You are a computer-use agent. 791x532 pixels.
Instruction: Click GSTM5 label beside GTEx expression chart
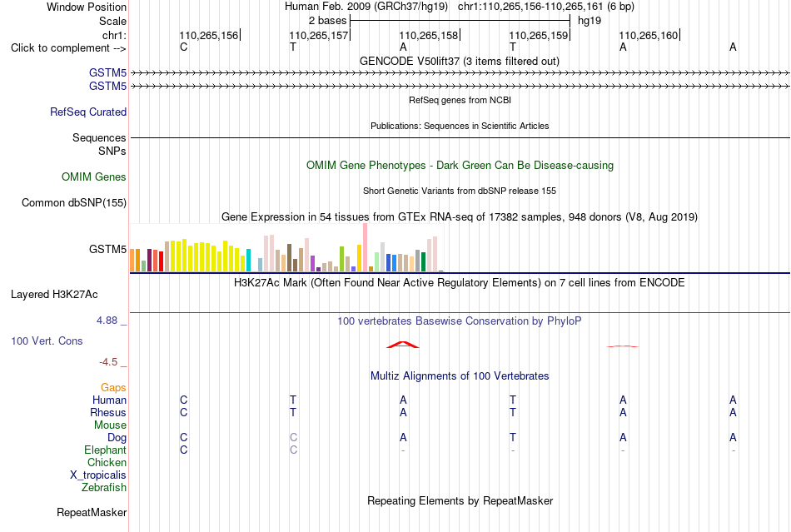click(107, 249)
